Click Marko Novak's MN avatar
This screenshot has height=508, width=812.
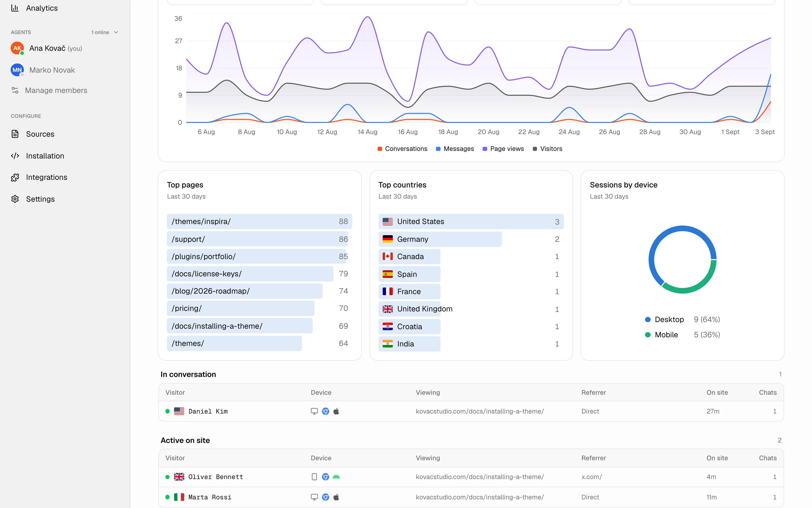pyautogui.click(x=17, y=70)
